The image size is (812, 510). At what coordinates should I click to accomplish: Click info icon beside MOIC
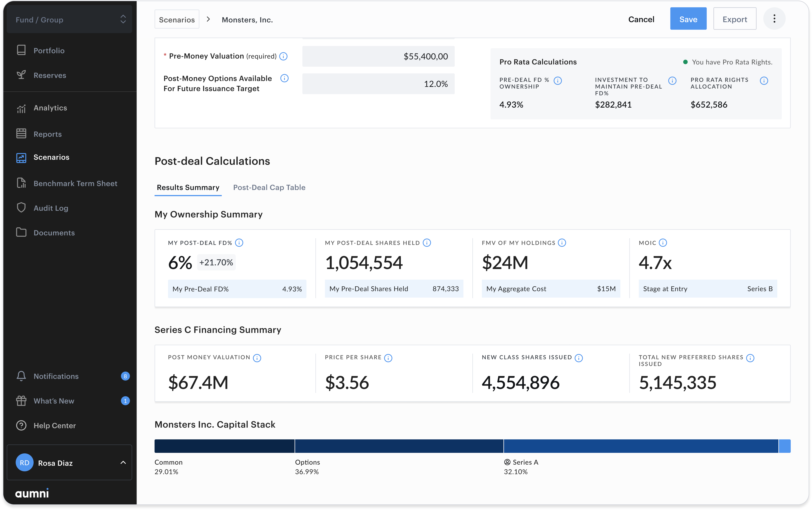[x=663, y=243]
